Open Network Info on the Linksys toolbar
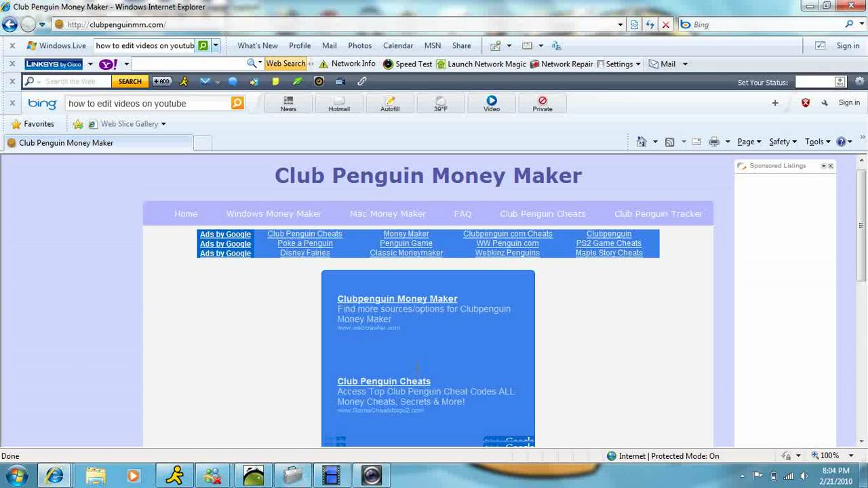This screenshot has height=488, width=868. click(x=347, y=64)
